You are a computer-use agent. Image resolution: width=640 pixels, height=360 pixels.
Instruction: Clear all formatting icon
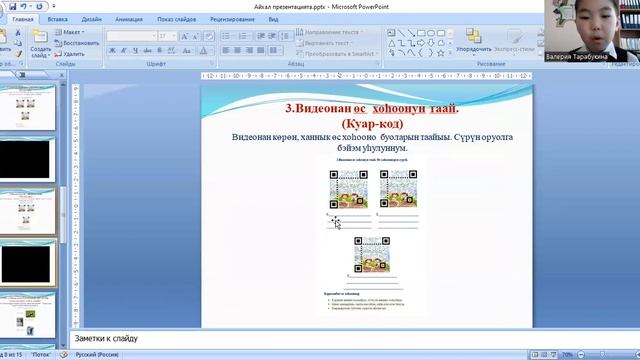pyautogui.click(x=209, y=36)
